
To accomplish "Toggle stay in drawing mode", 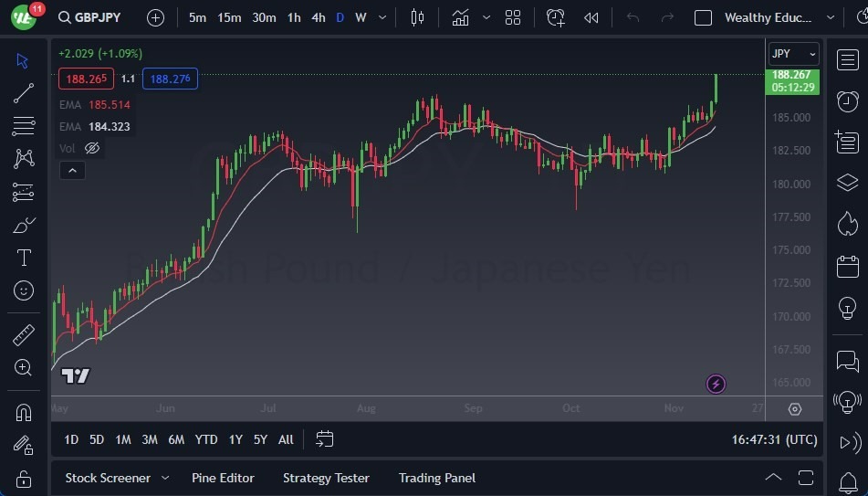I will (23, 445).
